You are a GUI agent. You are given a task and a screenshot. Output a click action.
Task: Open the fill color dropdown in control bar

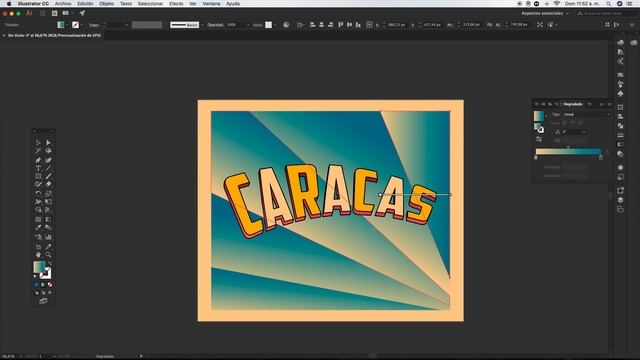coord(67,25)
